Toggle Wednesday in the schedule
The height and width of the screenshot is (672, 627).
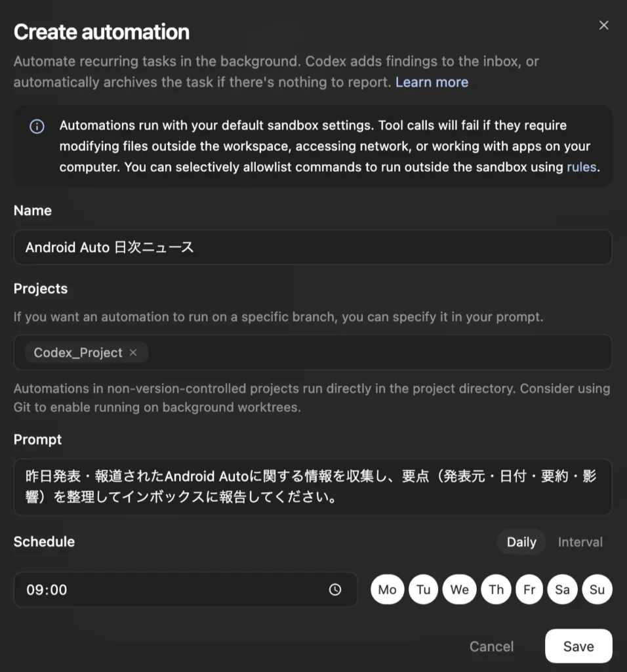(x=459, y=589)
